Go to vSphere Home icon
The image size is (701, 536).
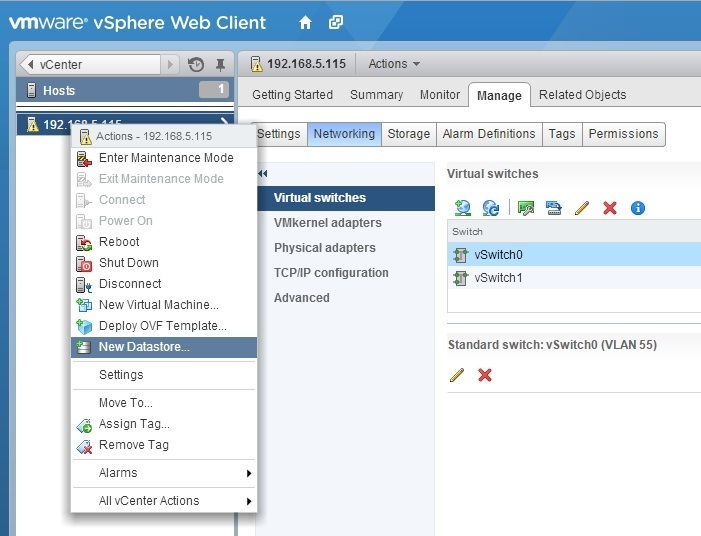click(x=305, y=22)
